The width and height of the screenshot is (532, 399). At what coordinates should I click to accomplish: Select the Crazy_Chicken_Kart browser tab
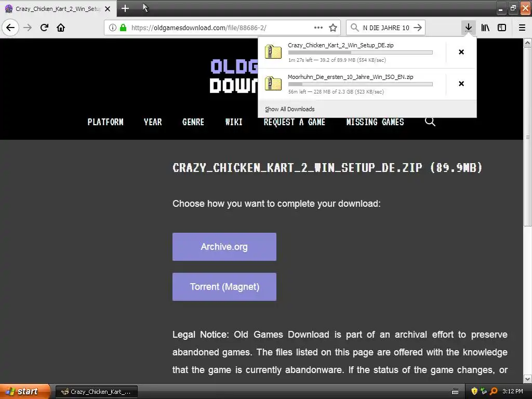(x=58, y=9)
